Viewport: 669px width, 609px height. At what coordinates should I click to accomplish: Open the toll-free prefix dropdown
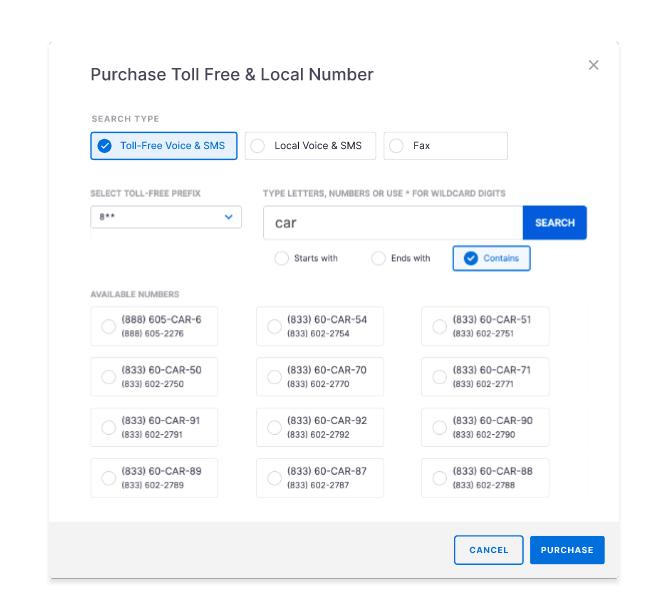(166, 217)
